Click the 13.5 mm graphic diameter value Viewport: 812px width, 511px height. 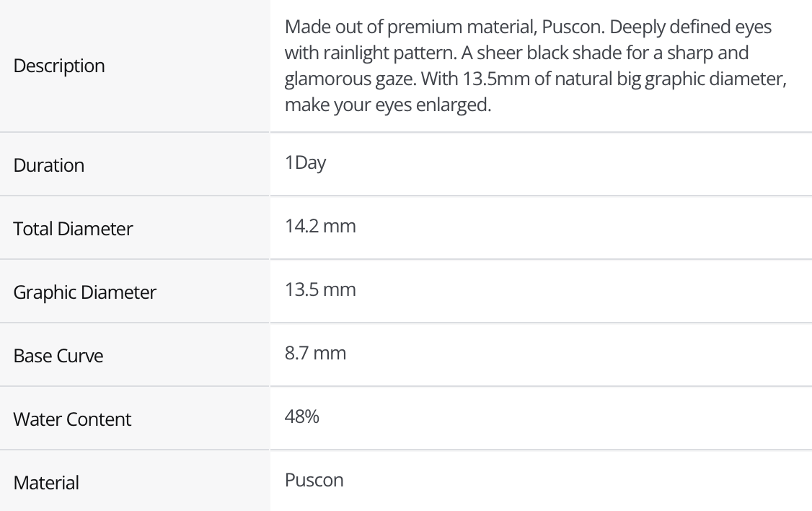point(320,290)
